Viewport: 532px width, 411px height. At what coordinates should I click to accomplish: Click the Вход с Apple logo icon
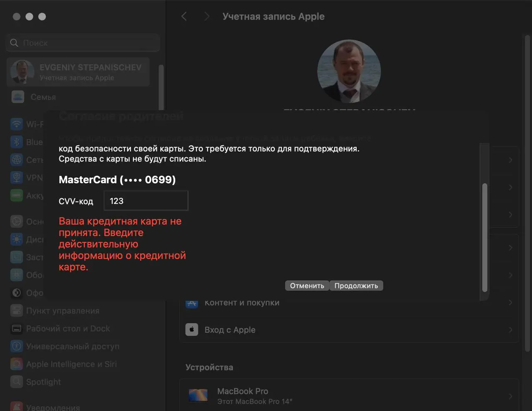[x=192, y=330]
